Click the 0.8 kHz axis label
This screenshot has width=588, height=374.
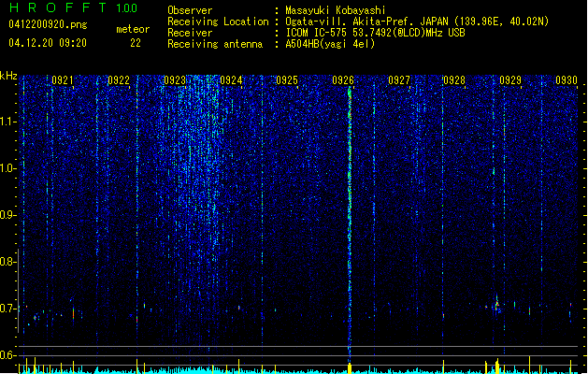pyautogui.click(x=8, y=262)
